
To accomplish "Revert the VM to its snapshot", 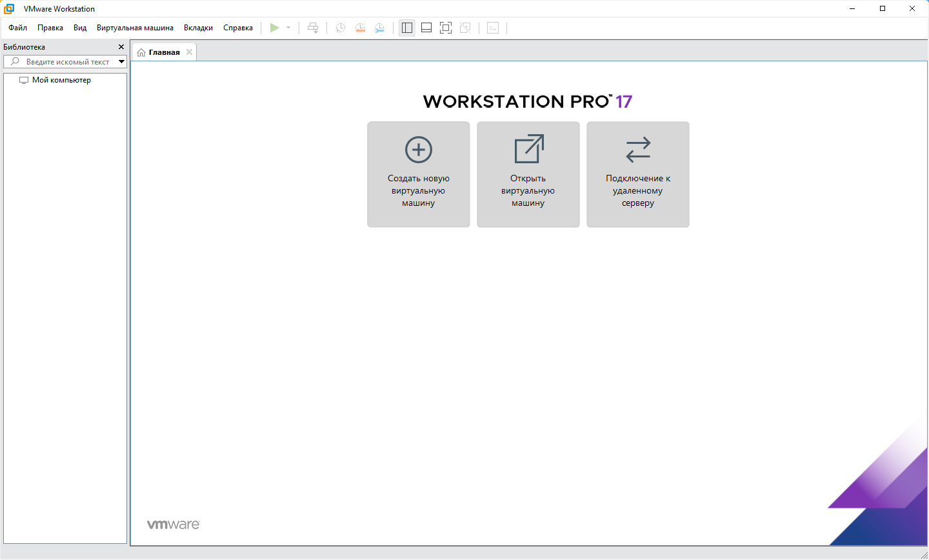I will coord(360,27).
